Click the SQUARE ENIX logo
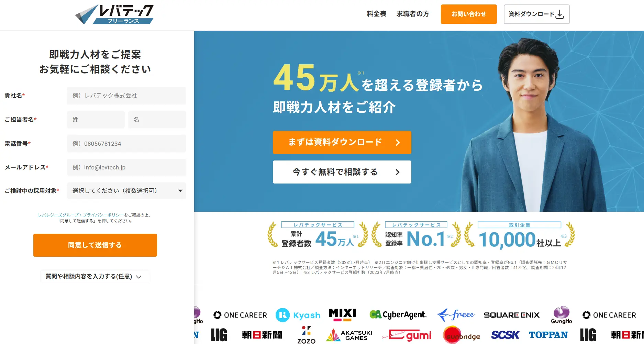 [511, 315]
